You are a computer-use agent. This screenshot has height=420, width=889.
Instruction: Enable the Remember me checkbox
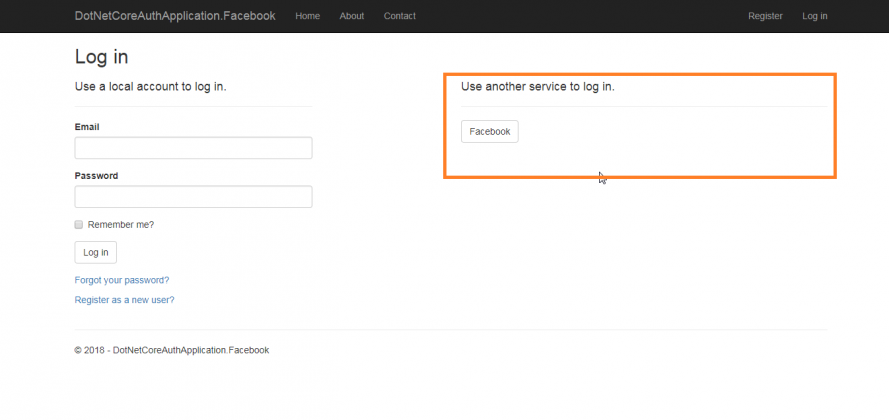[x=79, y=225]
